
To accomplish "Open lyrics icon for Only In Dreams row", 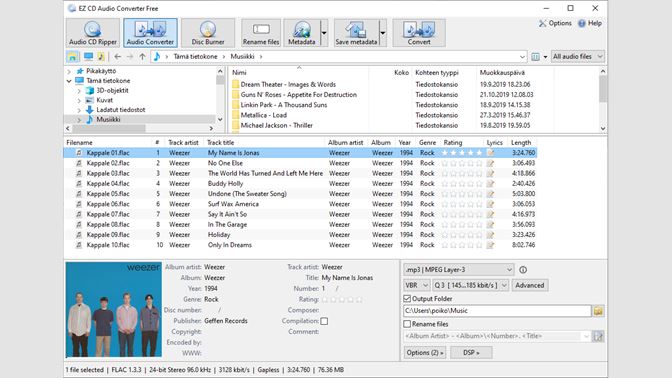I will click(x=490, y=245).
